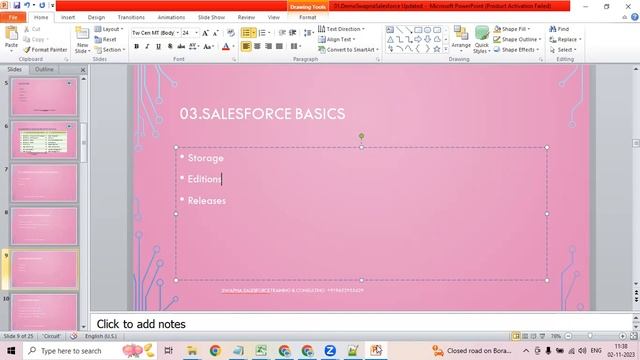Open the Align Text menu

[x=337, y=39]
